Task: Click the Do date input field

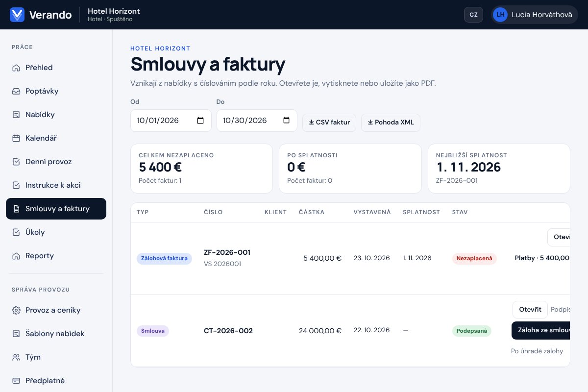Action: (257, 121)
